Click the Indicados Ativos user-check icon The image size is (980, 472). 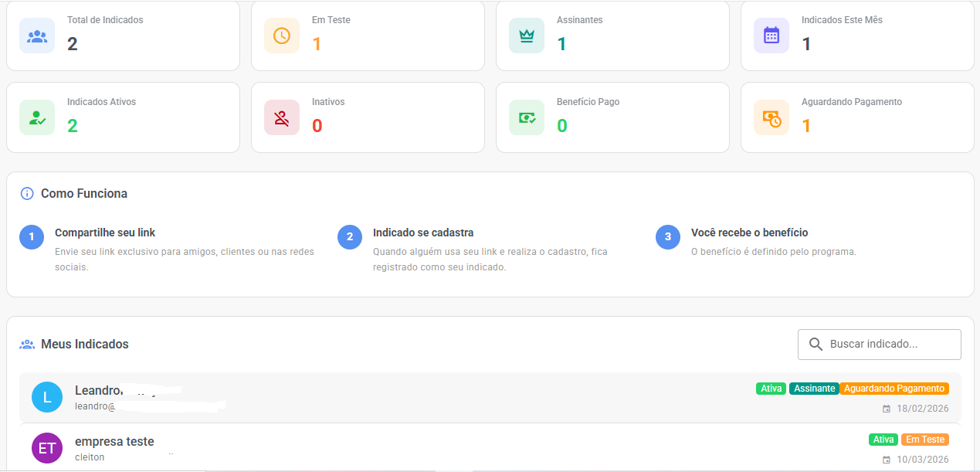tap(37, 117)
